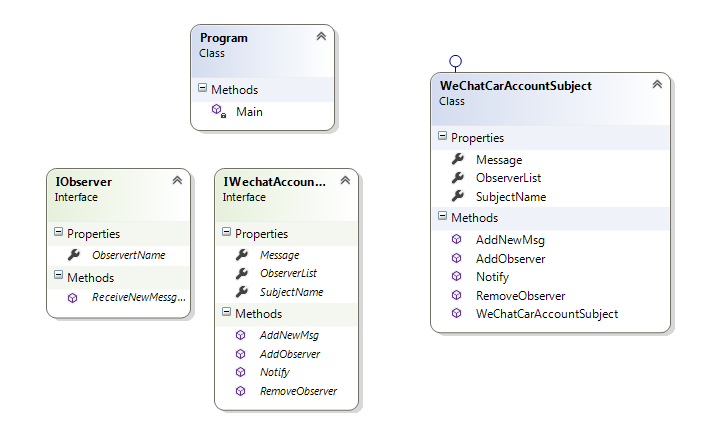Select italic SubjectName property name

[x=292, y=292]
